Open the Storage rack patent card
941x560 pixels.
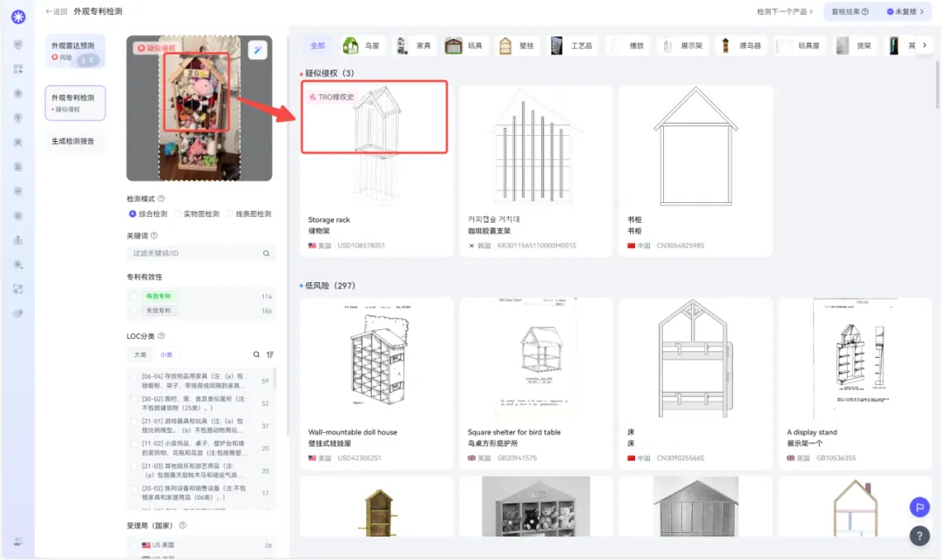376,171
